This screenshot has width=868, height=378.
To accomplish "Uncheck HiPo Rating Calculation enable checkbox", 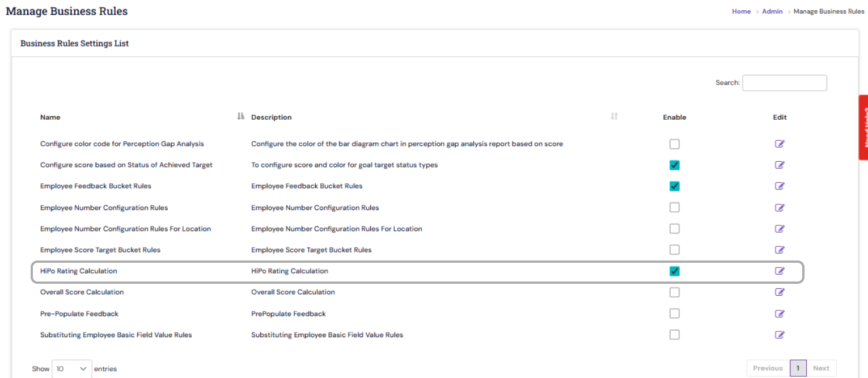I will coord(674,271).
